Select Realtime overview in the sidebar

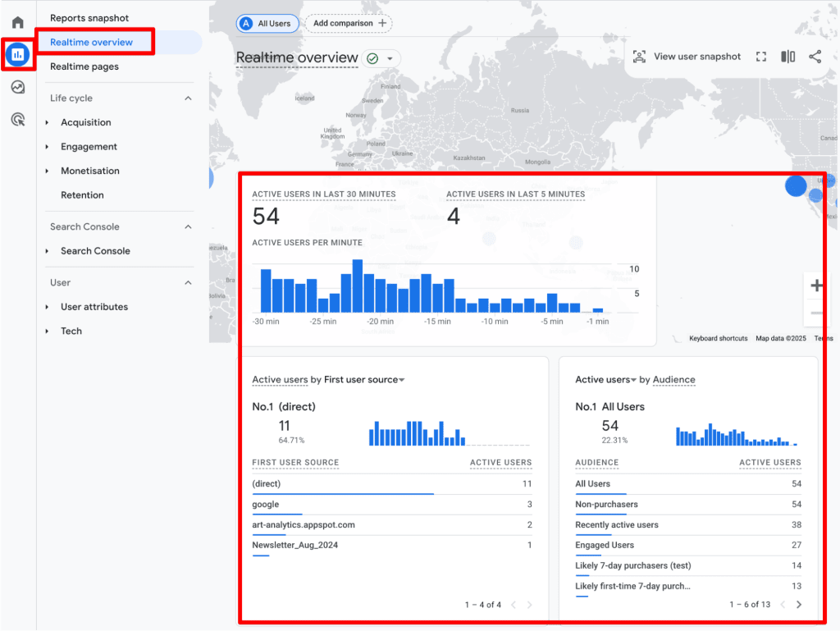91,43
